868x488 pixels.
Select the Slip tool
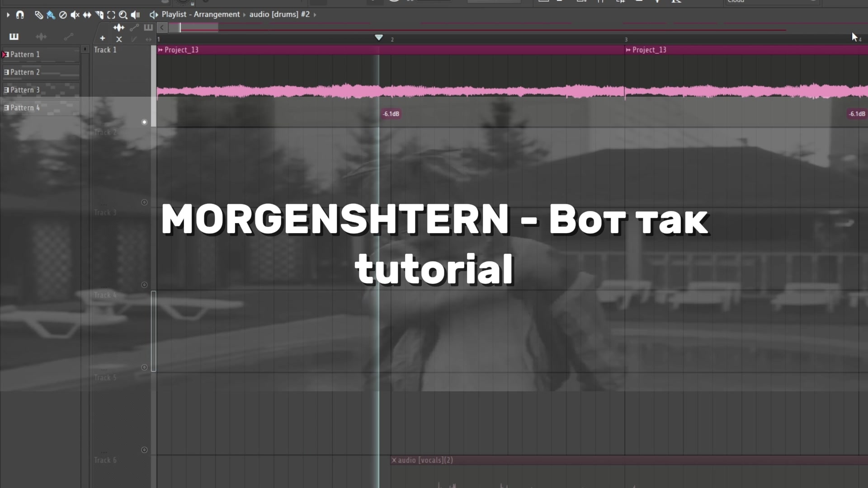pos(87,15)
